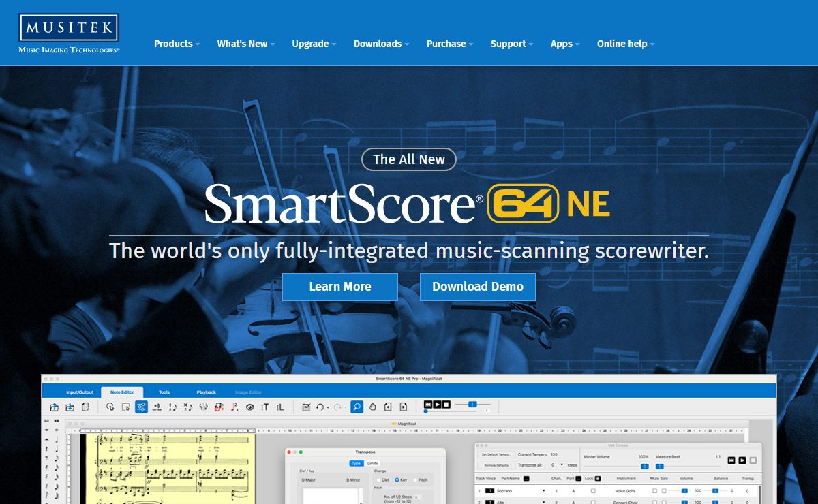This screenshot has width=818, height=504.
Task: Click the import arrow-down box icon in toolbar
Action: 70,407
